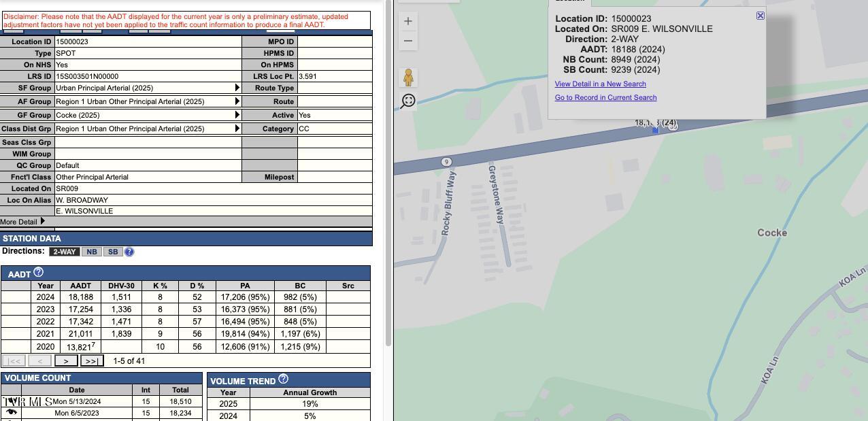Zoom in on the map

pyautogui.click(x=408, y=21)
